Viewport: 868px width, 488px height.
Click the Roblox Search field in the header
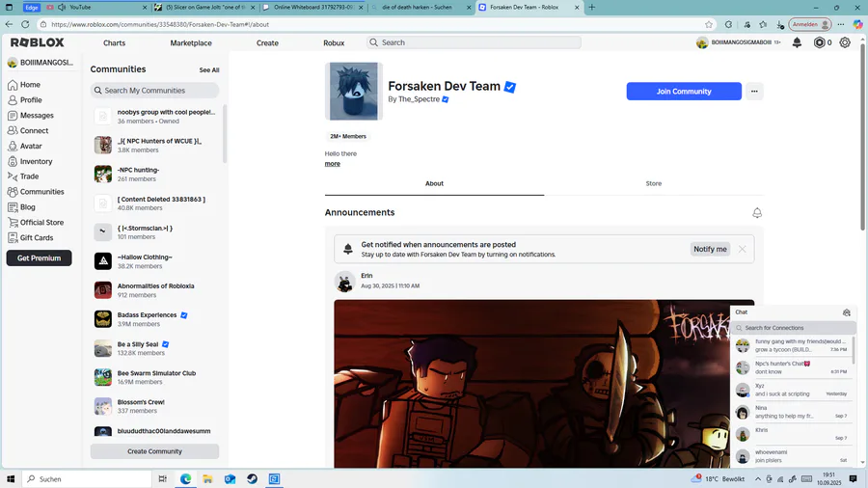[x=474, y=42]
